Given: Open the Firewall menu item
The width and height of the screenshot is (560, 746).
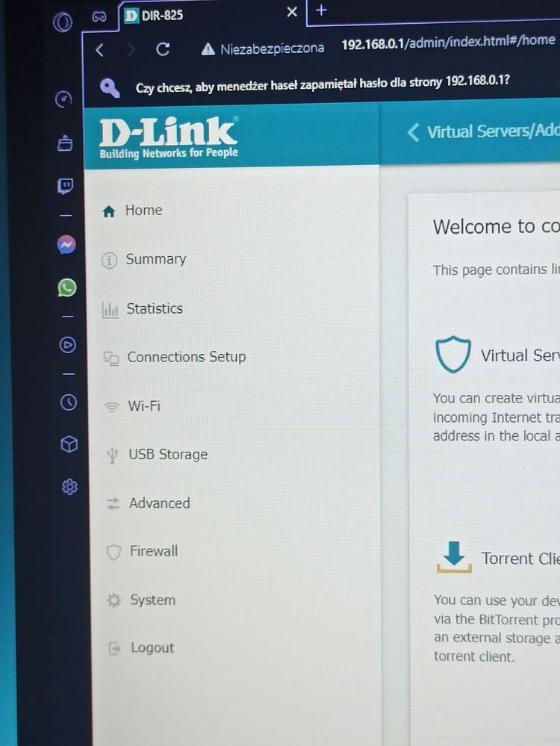Looking at the screenshot, I should coord(153,551).
